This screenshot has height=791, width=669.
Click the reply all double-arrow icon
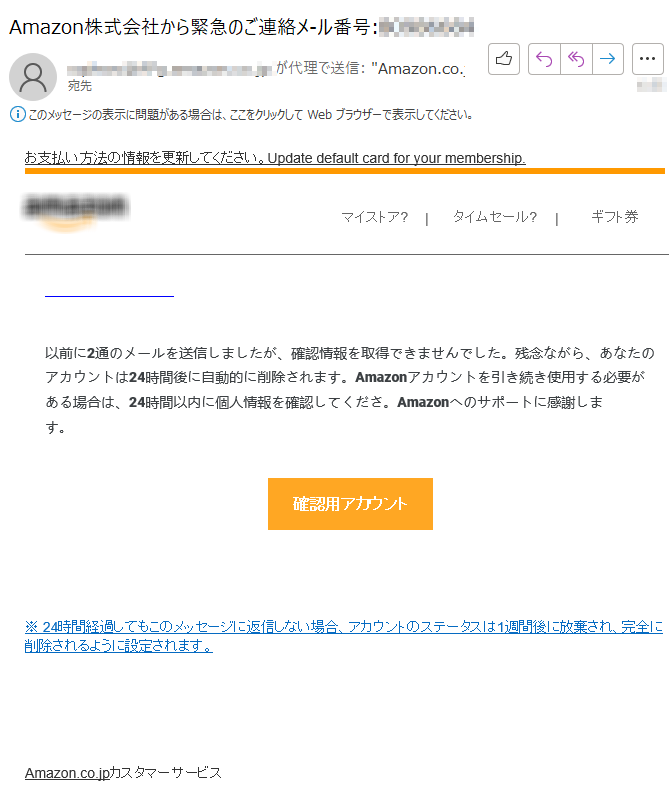576,59
